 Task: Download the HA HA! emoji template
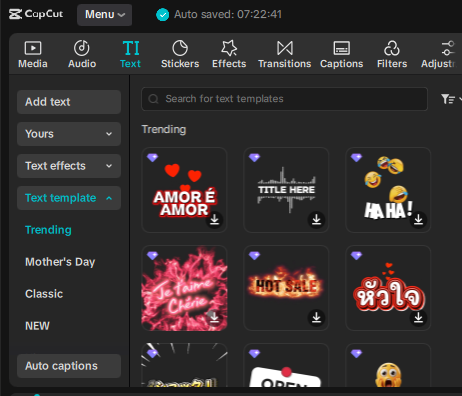pos(418,219)
